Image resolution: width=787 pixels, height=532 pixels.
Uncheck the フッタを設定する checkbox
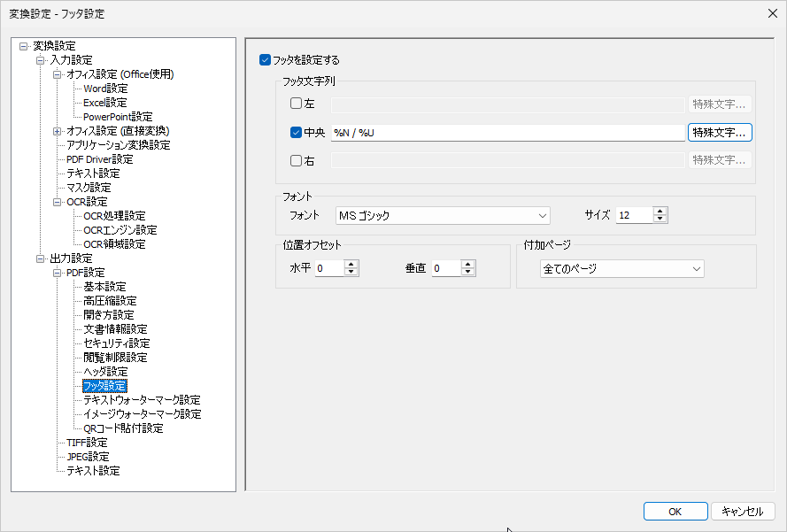265,60
